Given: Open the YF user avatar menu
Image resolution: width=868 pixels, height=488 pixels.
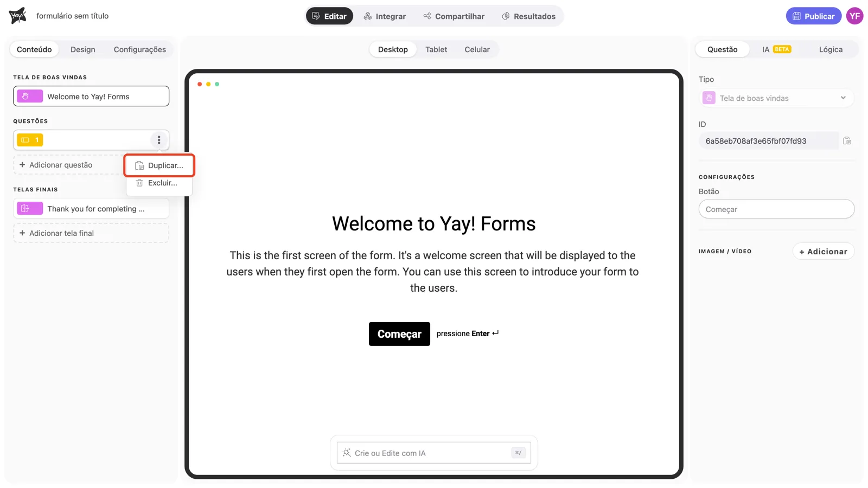Looking at the screenshot, I should (855, 16).
